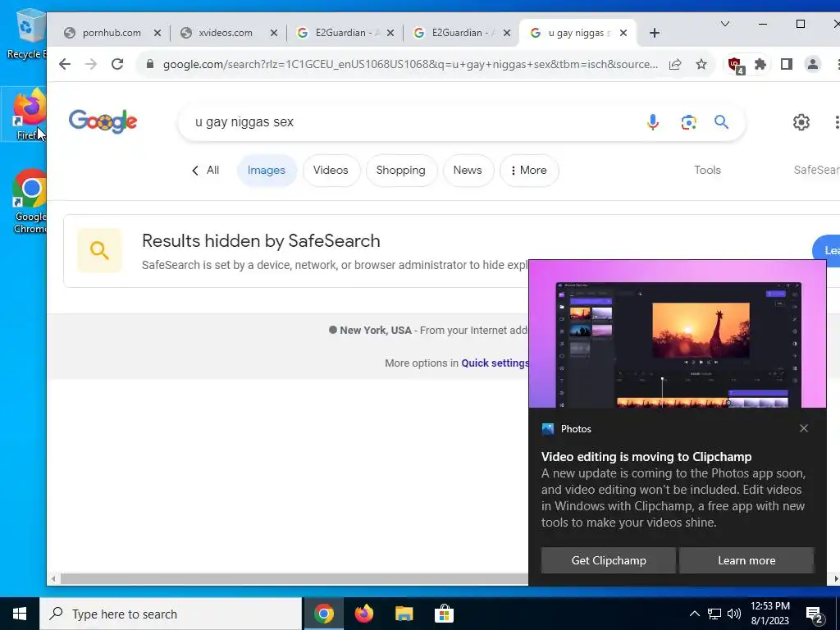
Task: Open the taskbar clock and date
Action: point(769,614)
